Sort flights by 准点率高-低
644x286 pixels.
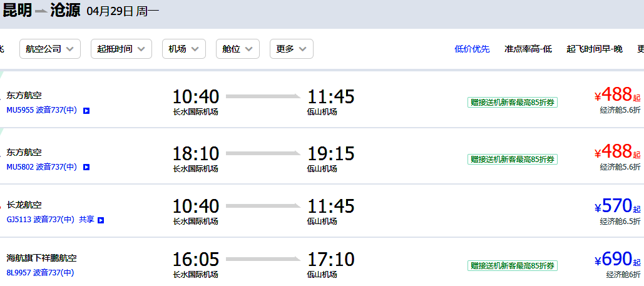pos(528,49)
